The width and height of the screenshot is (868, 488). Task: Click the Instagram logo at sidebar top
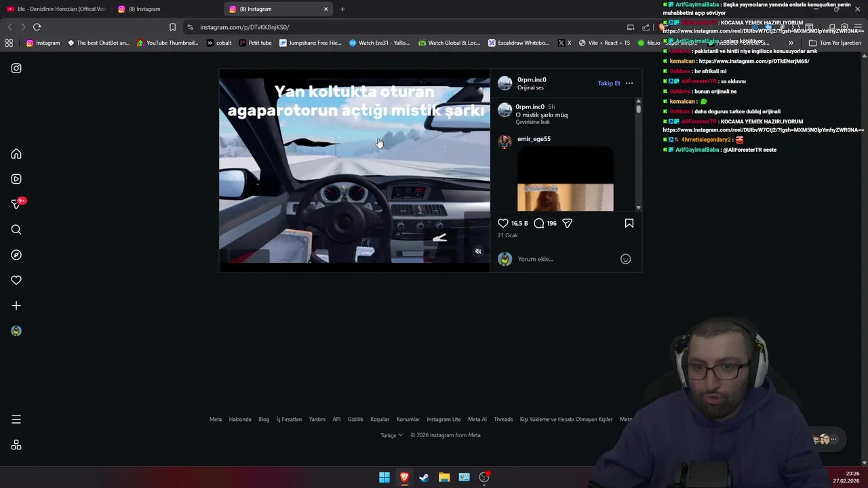click(x=16, y=68)
